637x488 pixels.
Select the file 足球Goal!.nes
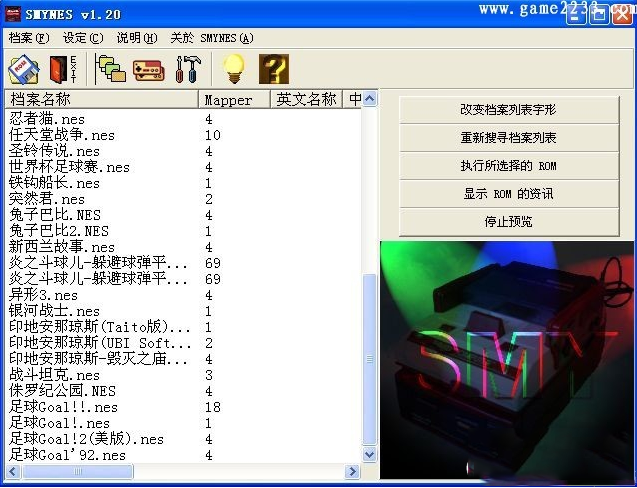click(60, 423)
